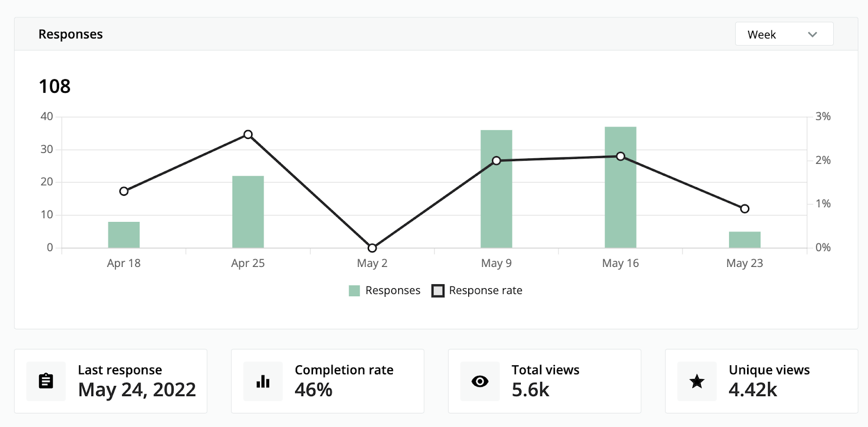Toggle the Responses legend series
This screenshot has width=868, height=427.
click(x=385, y=290)
